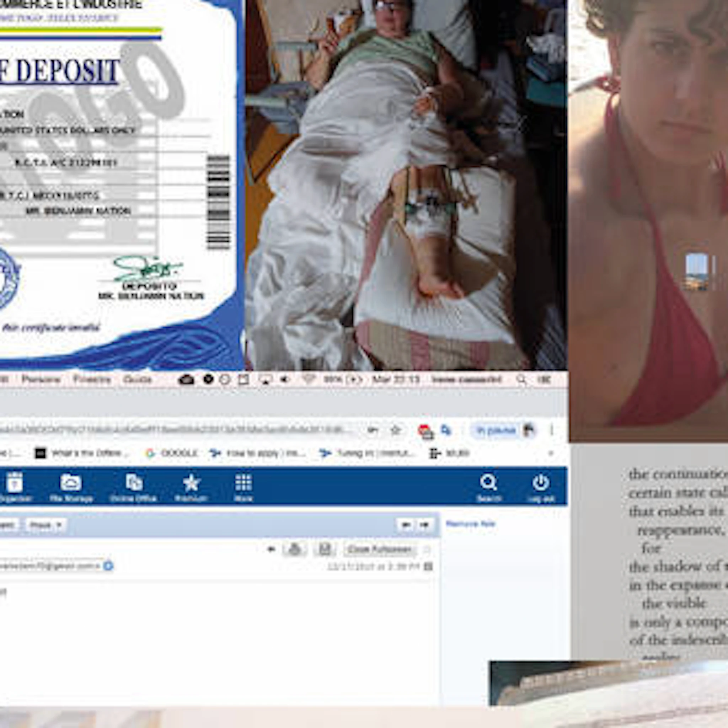Viewport: 728px width, 728px height.
Task: Expand the Move dropdown button
Action: click(46, 525)
